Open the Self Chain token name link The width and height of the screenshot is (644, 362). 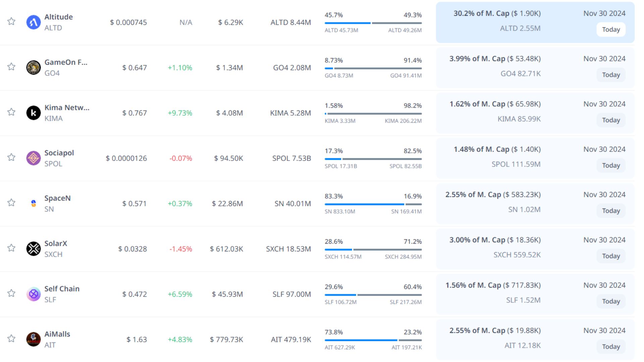pos(62,289)
